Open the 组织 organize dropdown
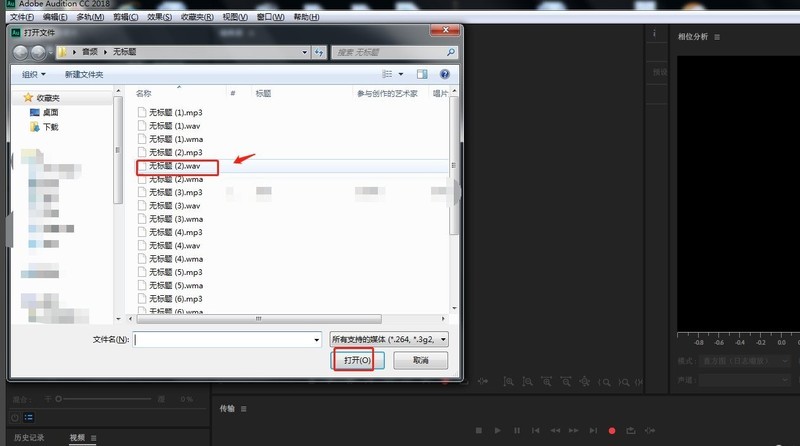The height and width of the screenshot is (446, 800). click(34, 74)
